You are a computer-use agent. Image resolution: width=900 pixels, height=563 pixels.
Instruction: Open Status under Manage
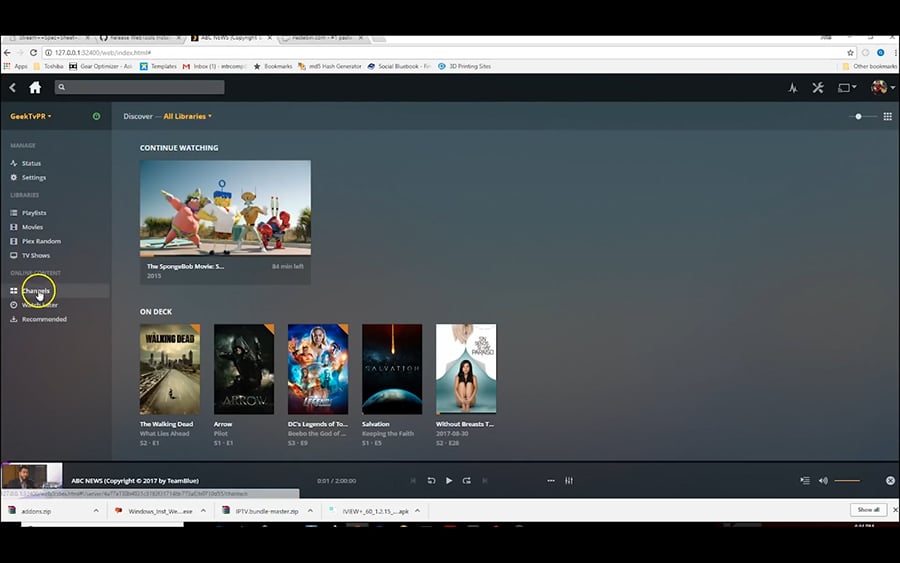[31, 164]
